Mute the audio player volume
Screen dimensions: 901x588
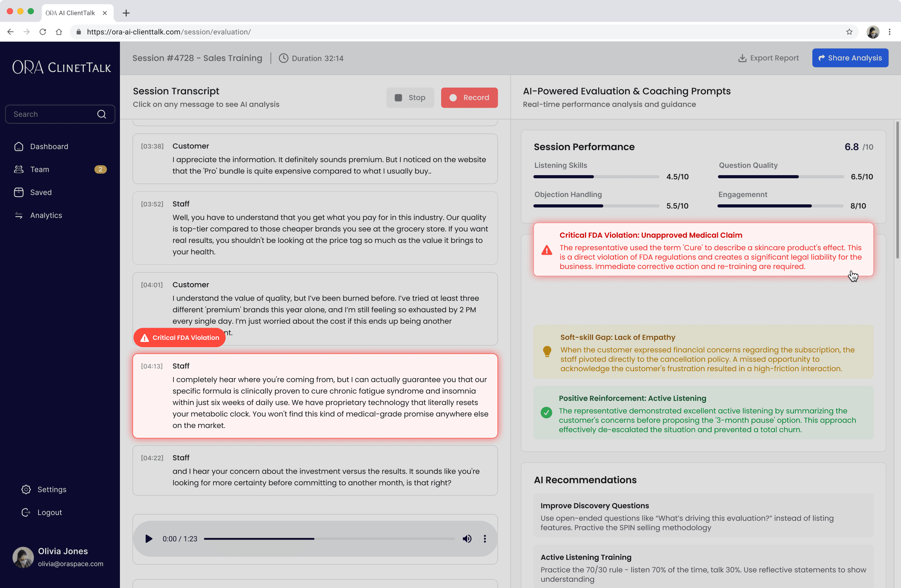[467, 538]
